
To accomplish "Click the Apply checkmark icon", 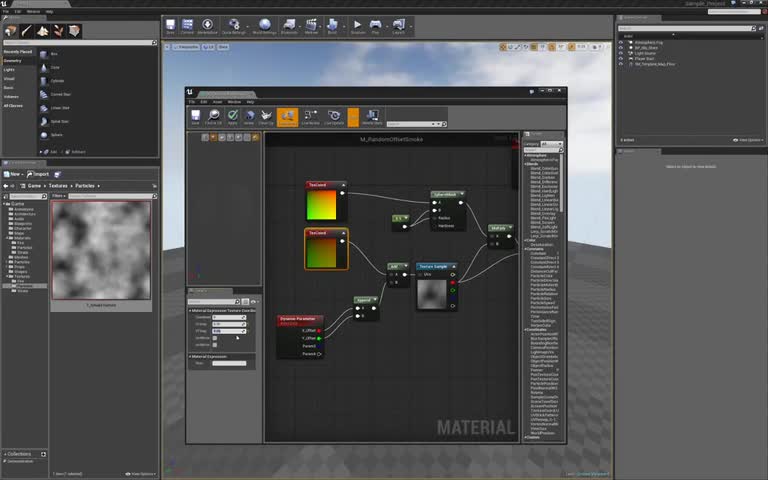I will 232,117.
